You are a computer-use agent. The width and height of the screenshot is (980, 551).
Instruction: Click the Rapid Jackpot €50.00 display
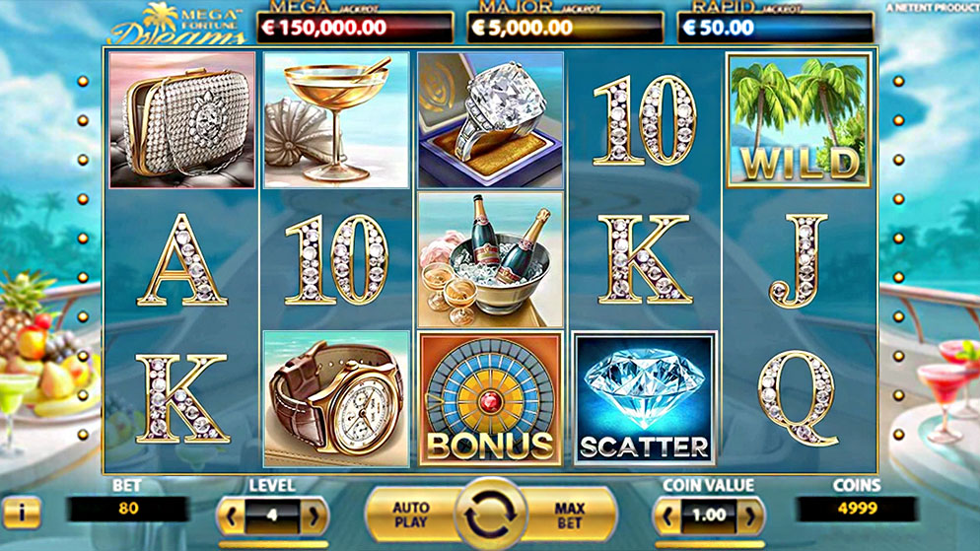tap(775, 28)
